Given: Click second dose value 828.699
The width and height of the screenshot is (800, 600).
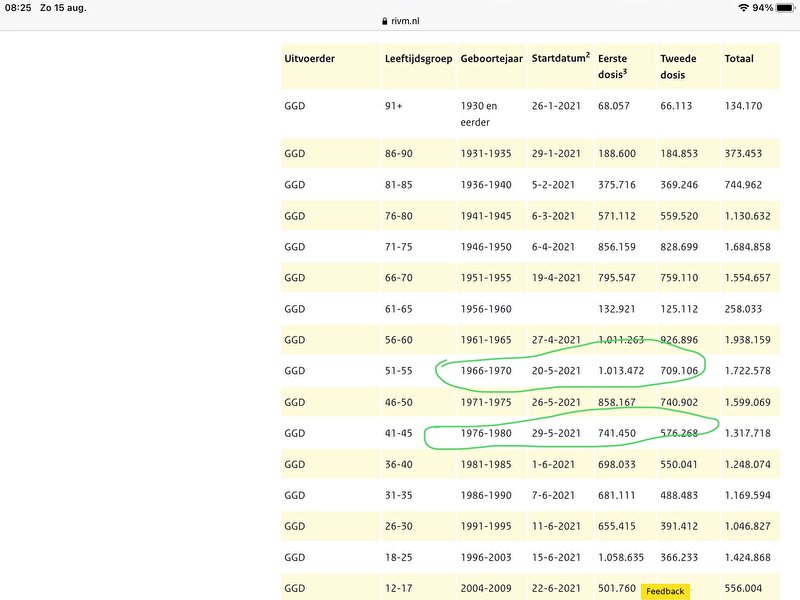Looking at the screenshot, I should point(679,247).
